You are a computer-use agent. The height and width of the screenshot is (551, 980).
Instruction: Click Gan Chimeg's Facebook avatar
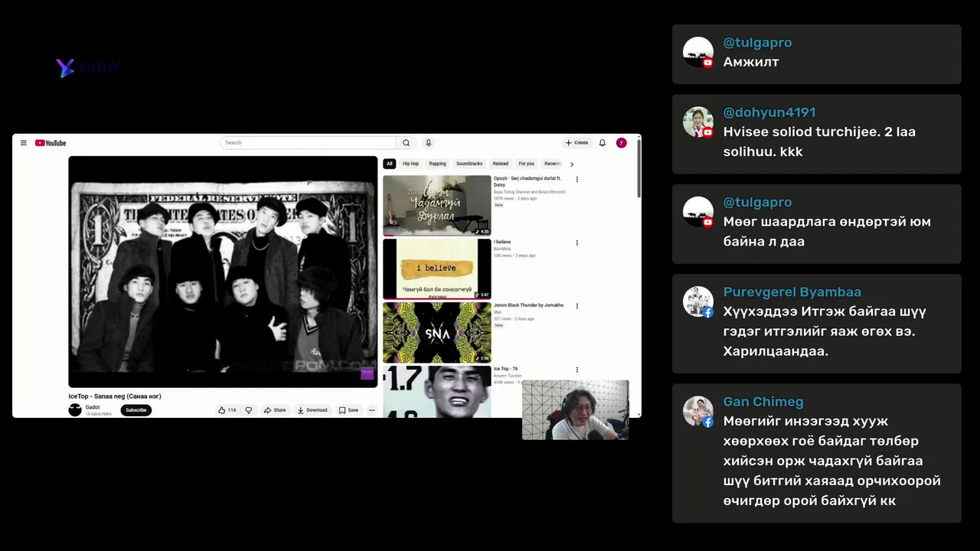(x=698, y=411)
